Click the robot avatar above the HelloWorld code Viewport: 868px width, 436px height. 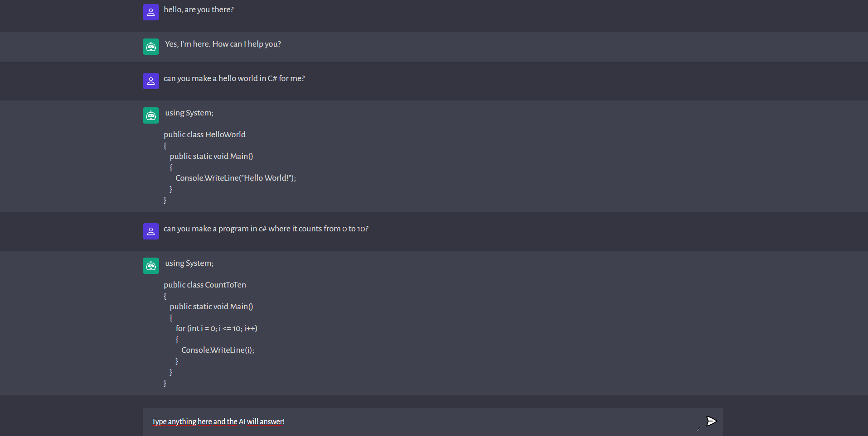pos(150,115)
